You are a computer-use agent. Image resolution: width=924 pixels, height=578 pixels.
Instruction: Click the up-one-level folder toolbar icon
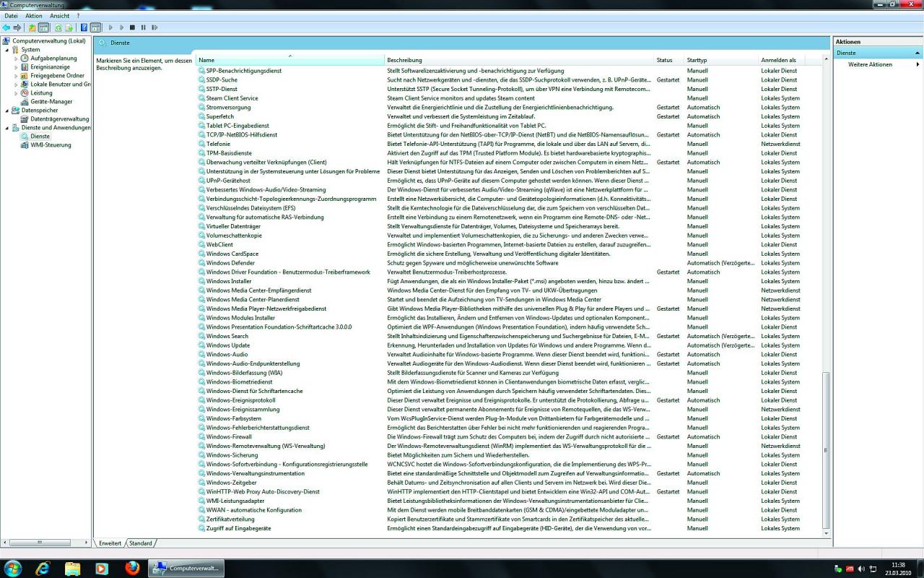click(32, 27)
